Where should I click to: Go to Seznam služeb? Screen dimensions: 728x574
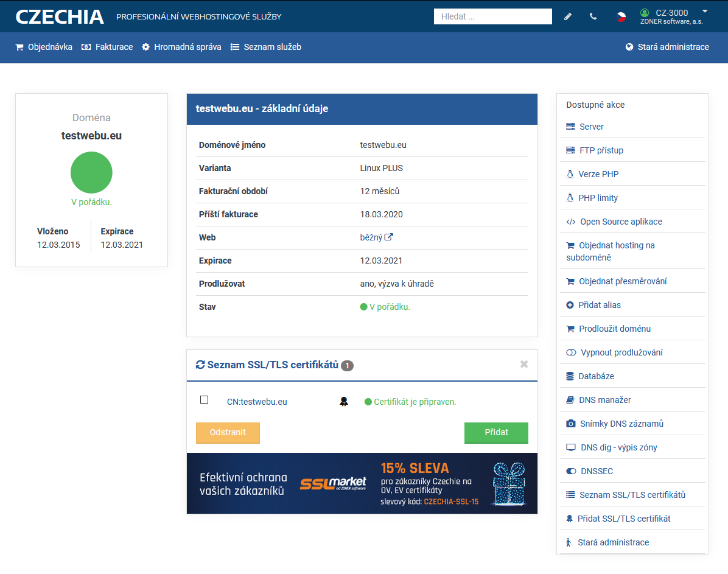(x=266, y=47)
